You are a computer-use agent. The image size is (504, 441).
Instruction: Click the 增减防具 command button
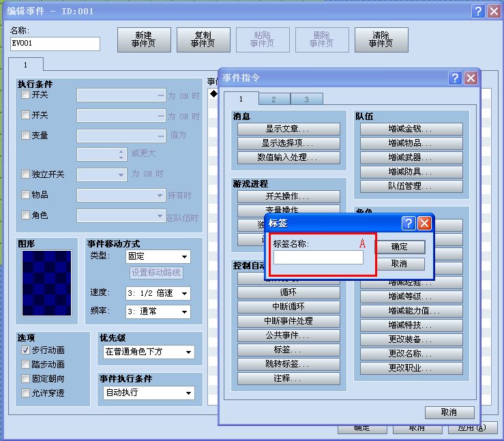click(411, 172)
